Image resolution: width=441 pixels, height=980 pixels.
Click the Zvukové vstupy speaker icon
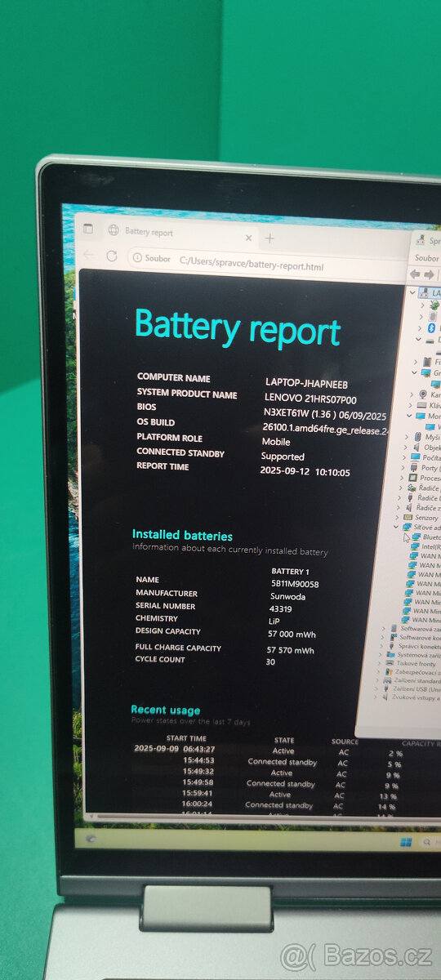pos(385,697)
